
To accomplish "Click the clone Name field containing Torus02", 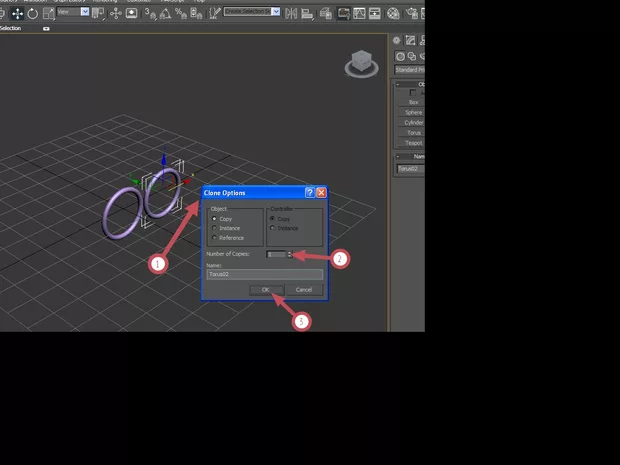I will click(x=264, y=273).
